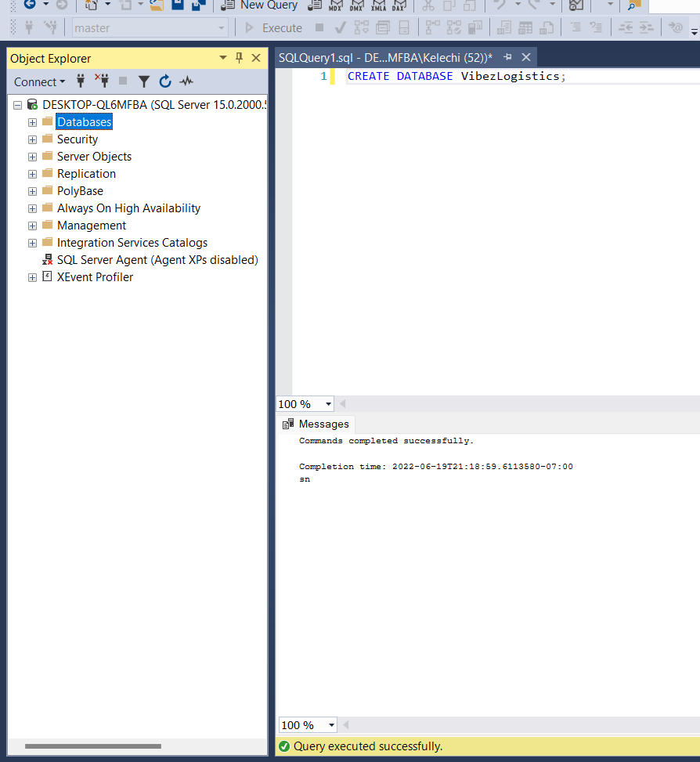This screenshot has height=762, width=700.
Task: Parse the query with the checkmark icon
Action: (339, 27)
